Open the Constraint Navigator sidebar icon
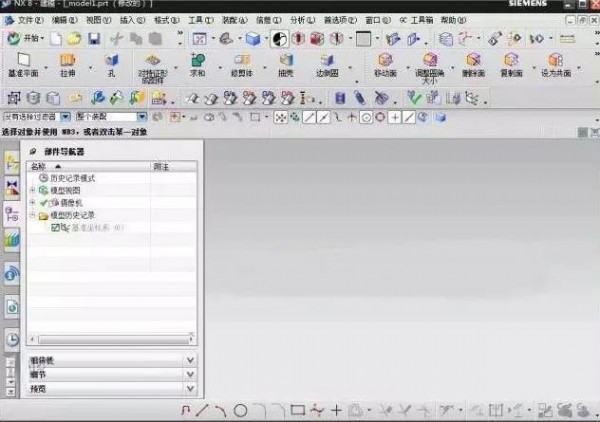 pos(12,189)
